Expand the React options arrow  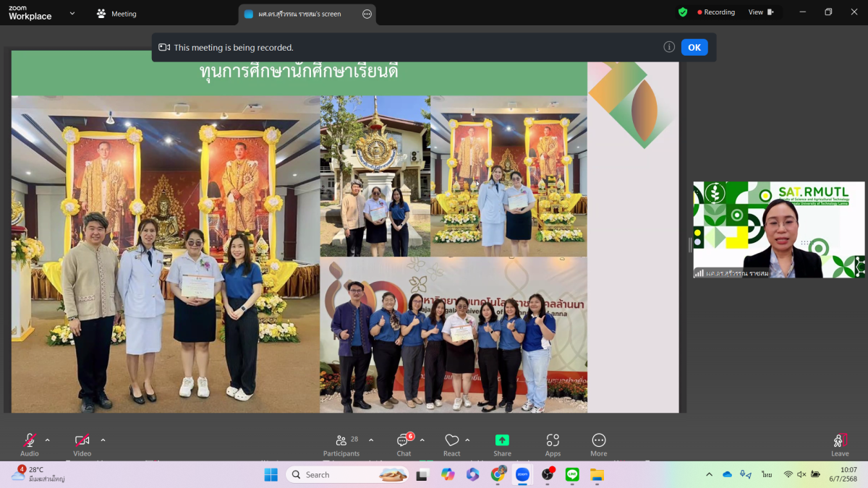467,440
